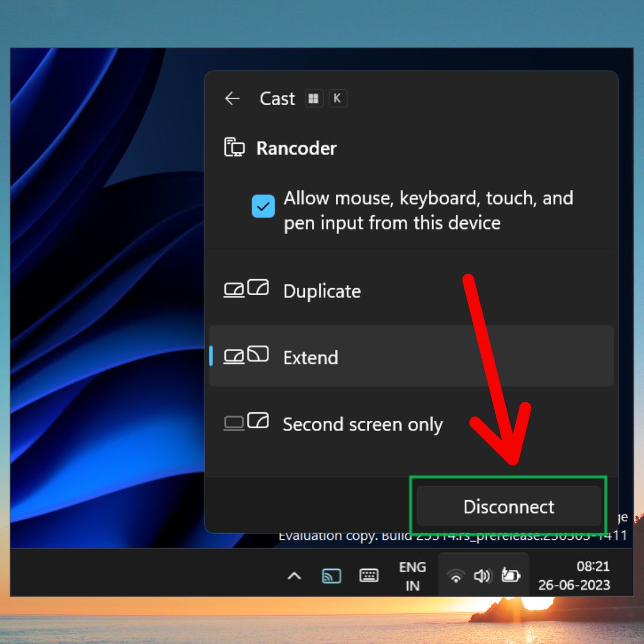Click the Windows key shortcut badge
This screenshot has height=644, width=644.
[x=314, y=99]
